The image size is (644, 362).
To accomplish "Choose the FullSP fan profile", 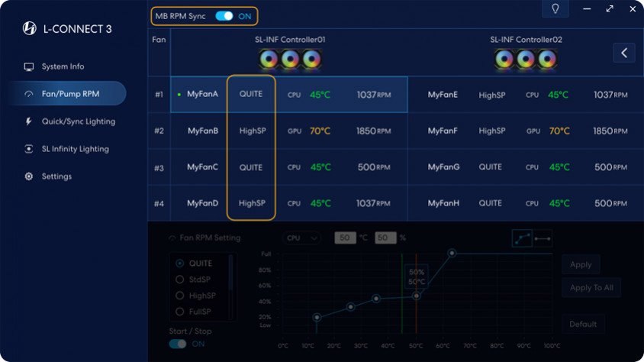I will click(180, 312).
